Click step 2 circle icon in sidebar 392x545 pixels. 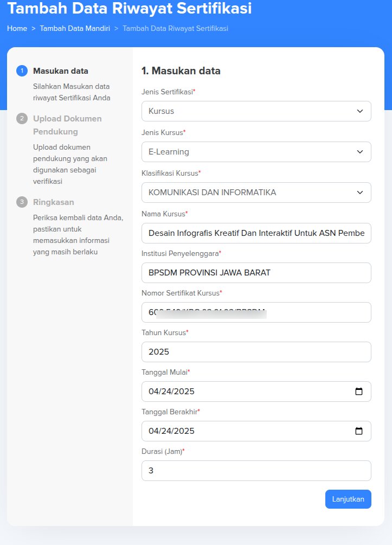pos(22,119)
